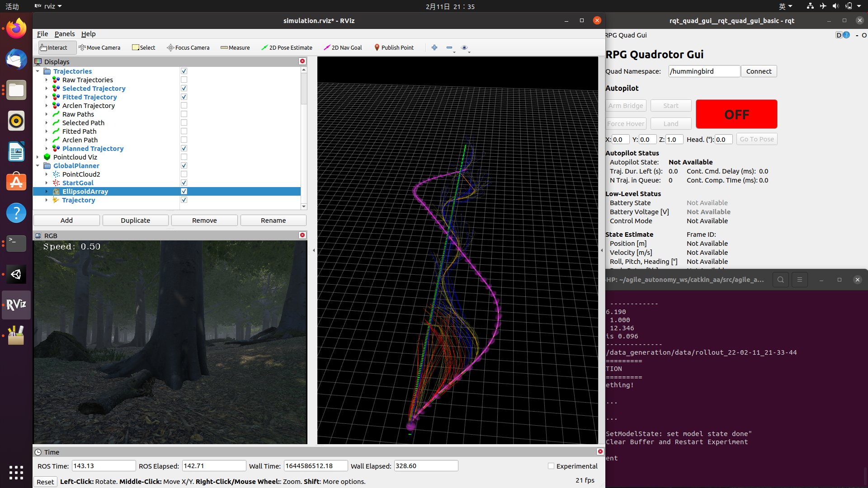Toggle the Experimental checkbox

[x=551, y=466]
